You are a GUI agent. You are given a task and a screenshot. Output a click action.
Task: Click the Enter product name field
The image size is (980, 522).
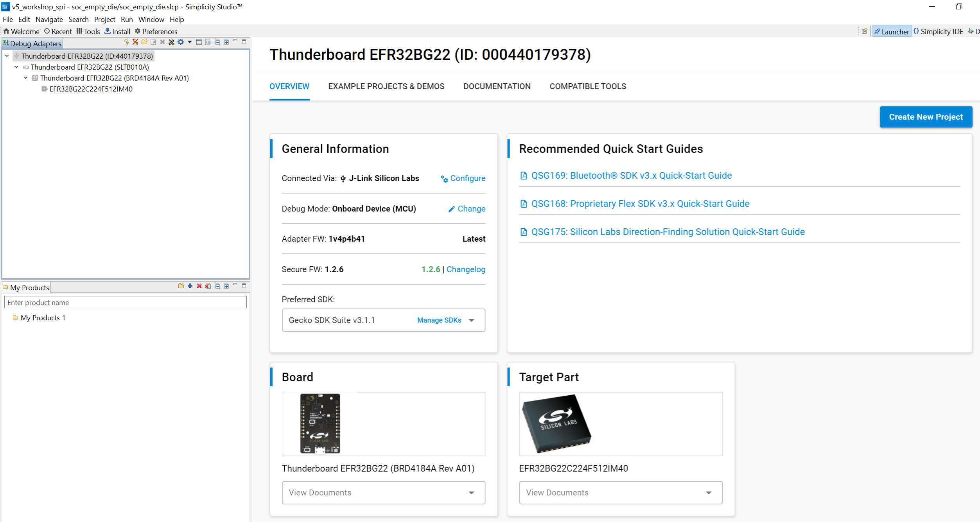[126, 302]
